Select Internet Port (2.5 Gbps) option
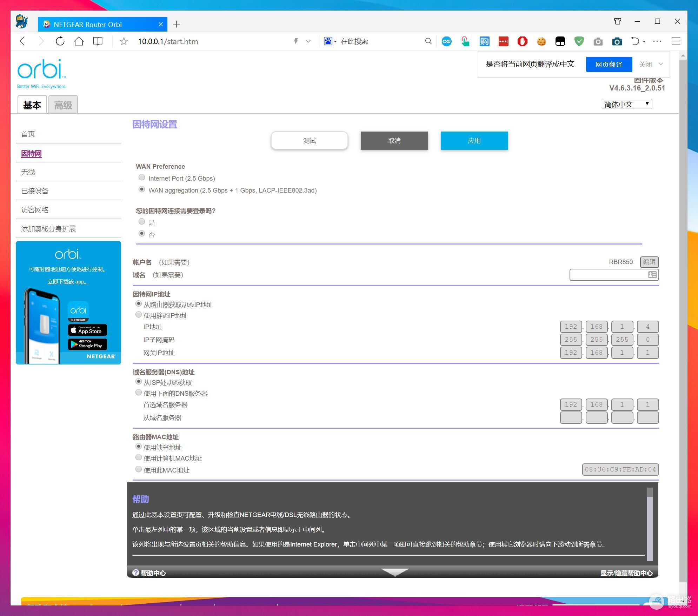This screenshot has height=616, width=698. [142, 178]
